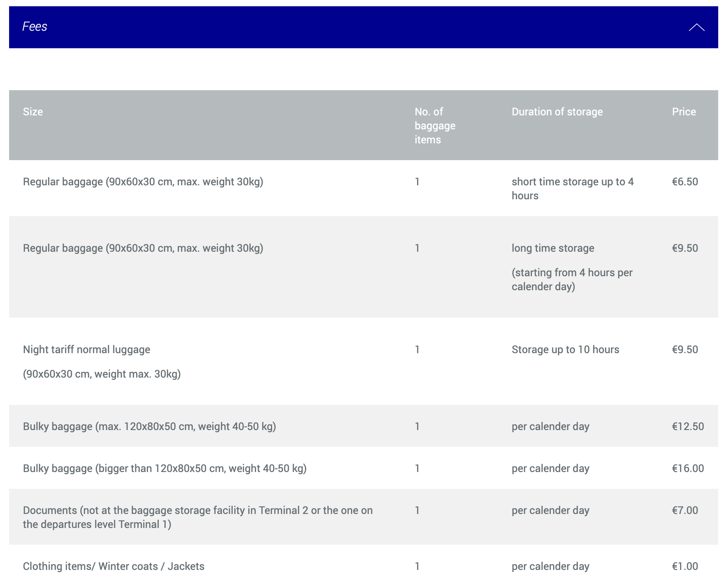Click Bulky baggage bigger than 120x80x50 row

click(165, 468)
